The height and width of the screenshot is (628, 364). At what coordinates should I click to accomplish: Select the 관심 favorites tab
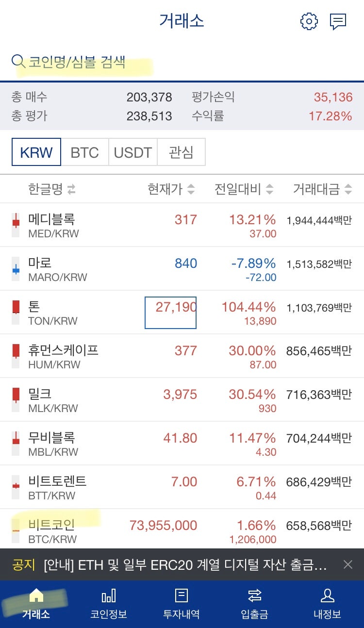click(x=181, y=152)
